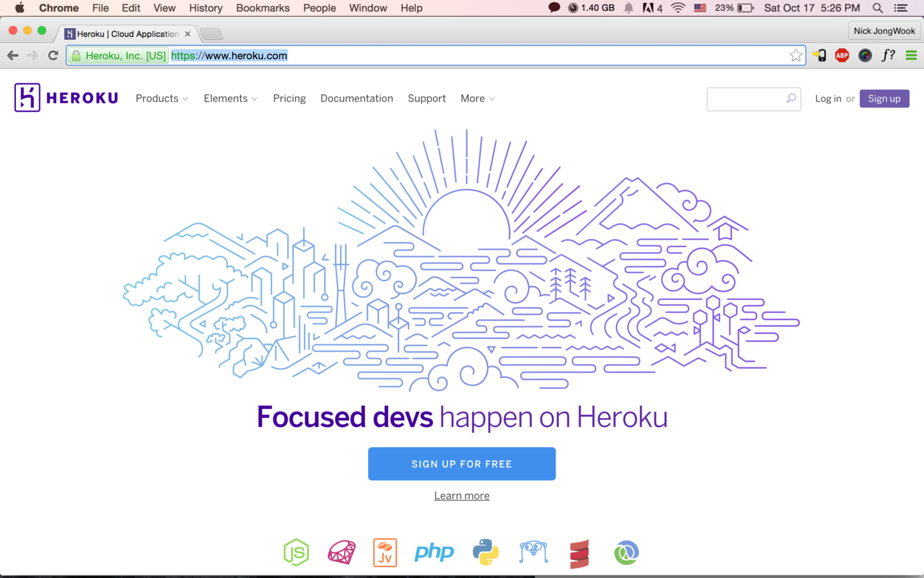Expand the Products dropdown

coord(162,98)
